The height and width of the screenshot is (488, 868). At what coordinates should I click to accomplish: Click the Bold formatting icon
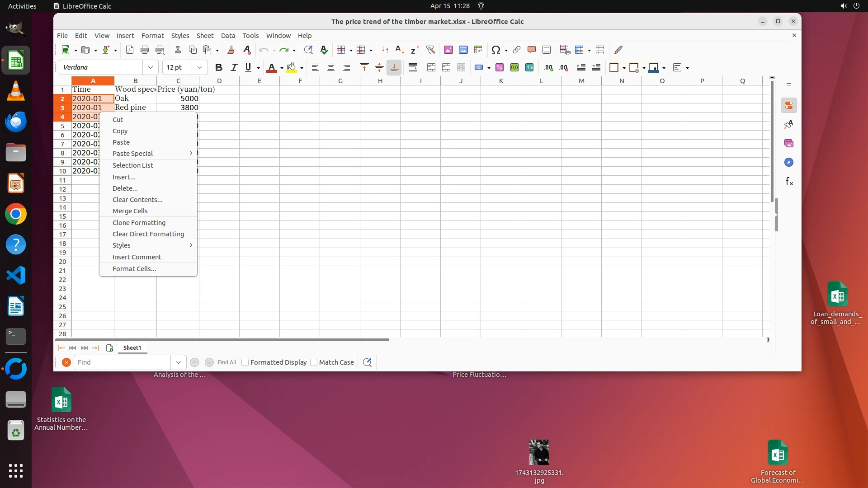pyautogui.click(x=219, y=68)
